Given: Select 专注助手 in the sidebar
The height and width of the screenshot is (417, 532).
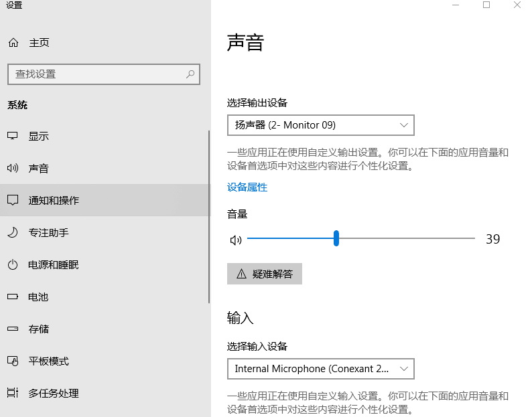Looking at the screenshot, I should click(x=48, y=233).
